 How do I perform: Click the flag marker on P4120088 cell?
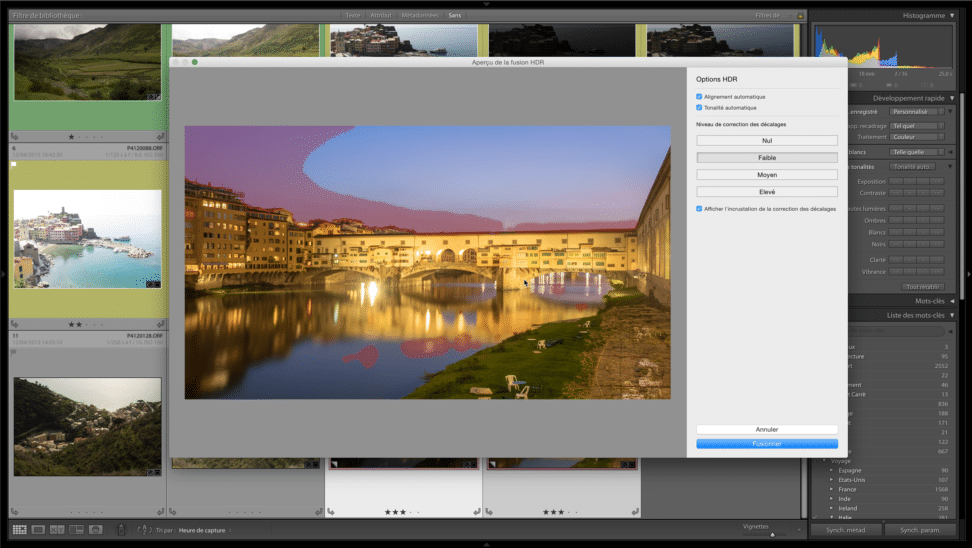(x=14, y=164)
